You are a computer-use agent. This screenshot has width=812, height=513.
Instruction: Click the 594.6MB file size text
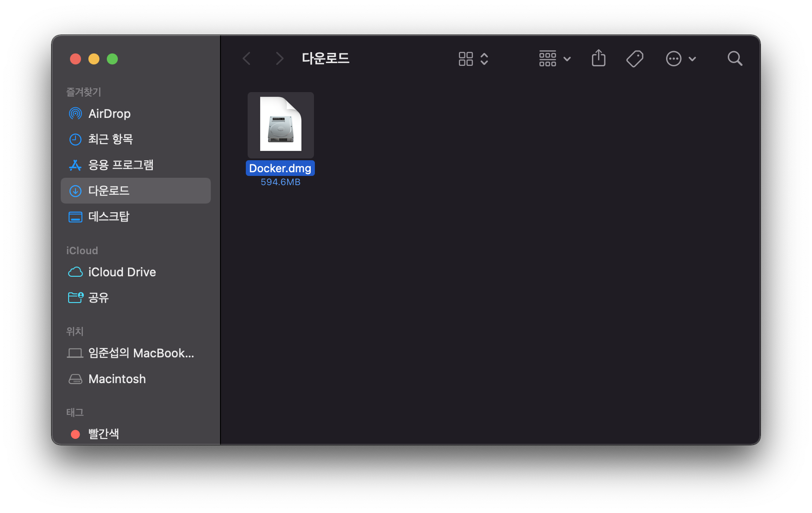point(280,182)
